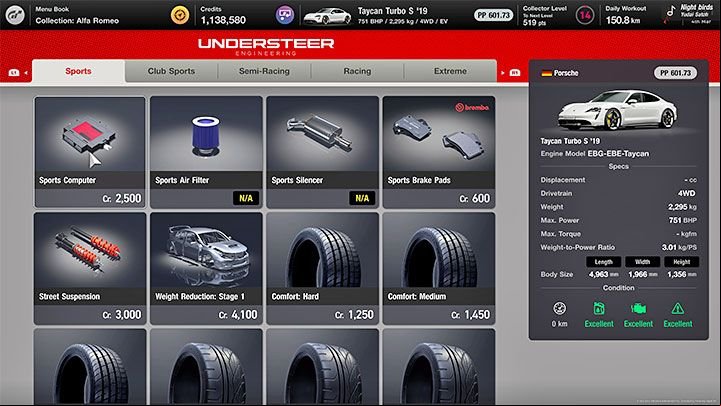The width and height of the screenshot is (721, 406).
Task: Click the Daily Workout 150.8 km value
Action: pyautogui.click(x=623, y=20)
